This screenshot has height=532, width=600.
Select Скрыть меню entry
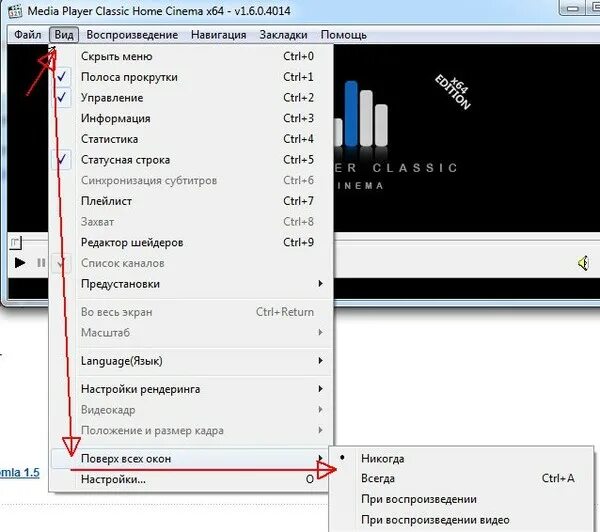click(191, 56)
